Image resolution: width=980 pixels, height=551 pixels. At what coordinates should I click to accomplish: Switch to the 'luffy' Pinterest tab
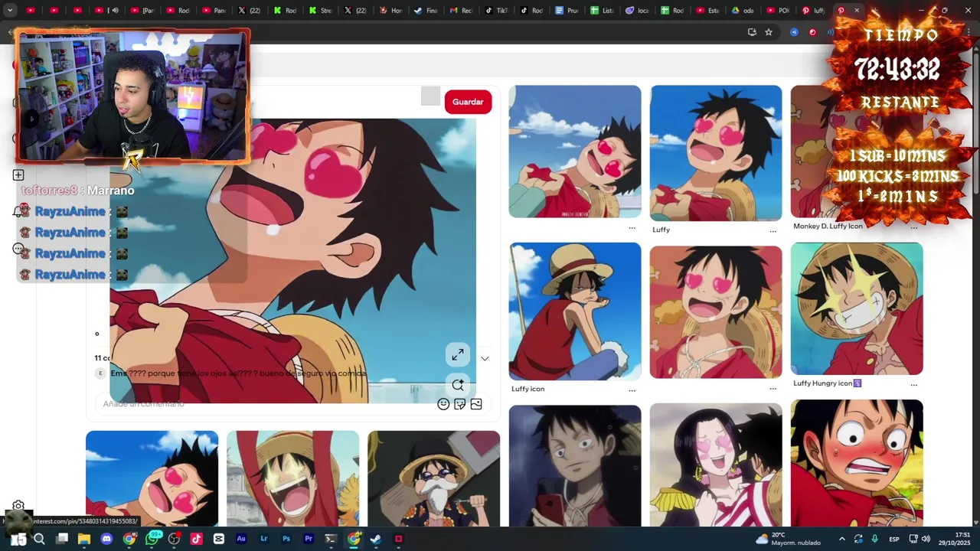click(x=813, y=11)
